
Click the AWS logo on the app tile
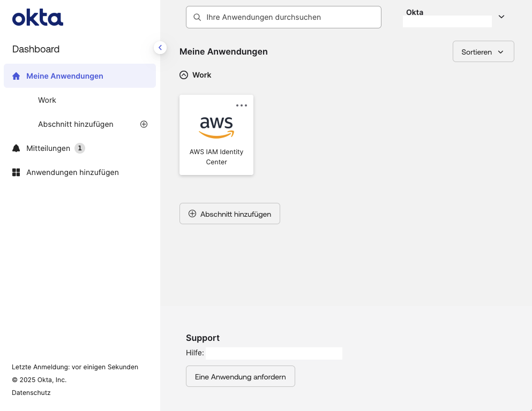(216, 127)
